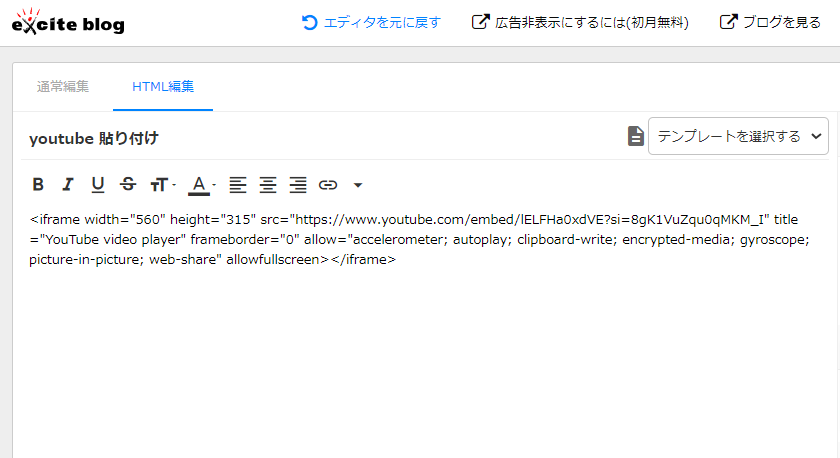Apply strikethrough formatting
The image size is (840, 458).
(128, 185)
